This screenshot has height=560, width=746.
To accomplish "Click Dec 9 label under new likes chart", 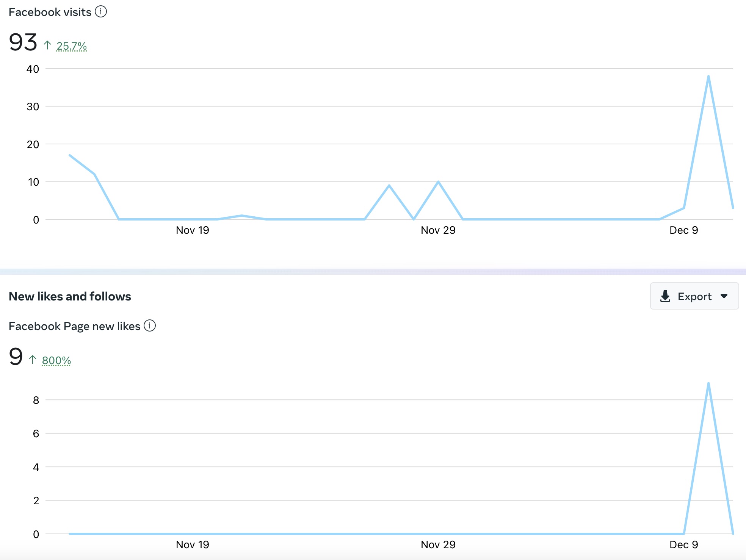I will point(683,544).
